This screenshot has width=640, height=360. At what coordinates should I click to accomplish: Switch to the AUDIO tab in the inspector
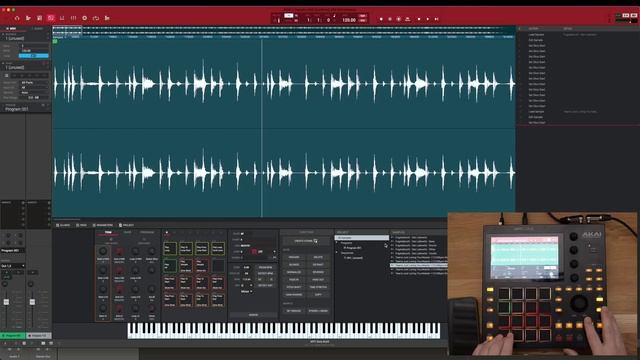point(38,29)
